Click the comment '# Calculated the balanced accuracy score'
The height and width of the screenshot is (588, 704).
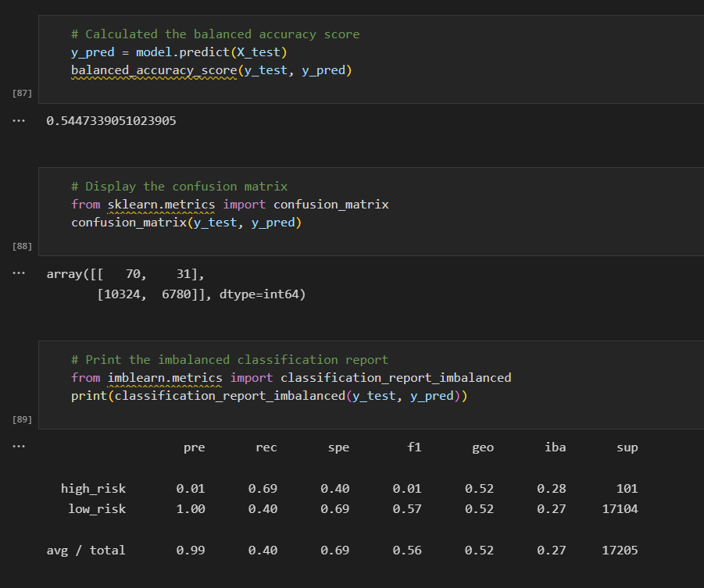[x=216, y=34]
